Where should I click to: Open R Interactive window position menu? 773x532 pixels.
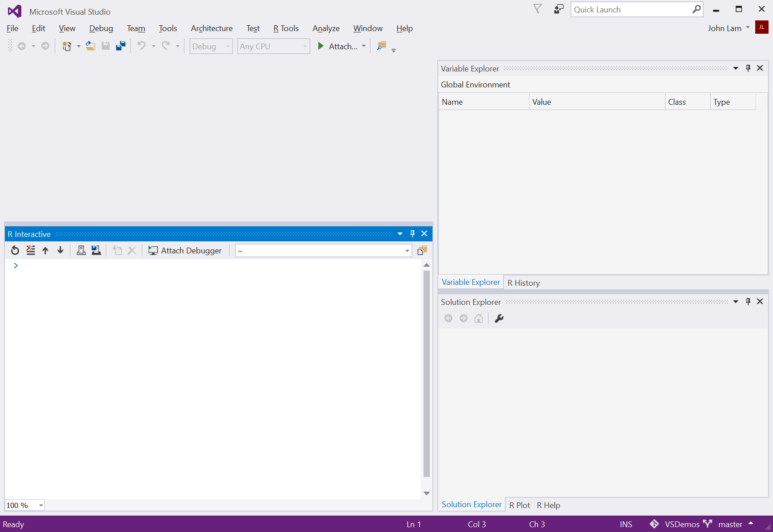400,234
